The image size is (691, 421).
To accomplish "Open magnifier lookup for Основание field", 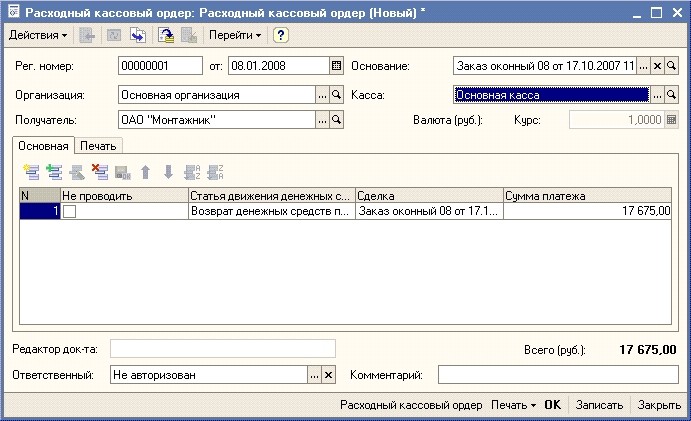I will point(671,66).
